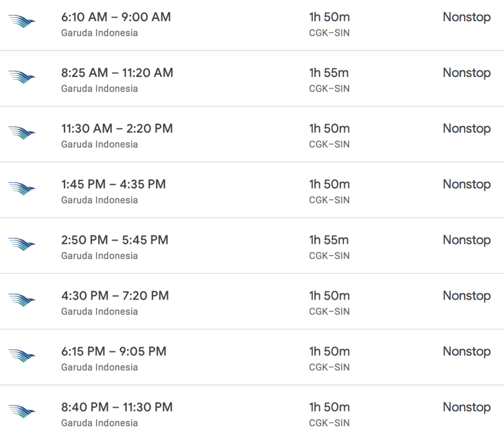Click Garuda logo for 6:15 PM flight
Image resolution: width=504 pixels, height=438 pixels.
(22, 355)
